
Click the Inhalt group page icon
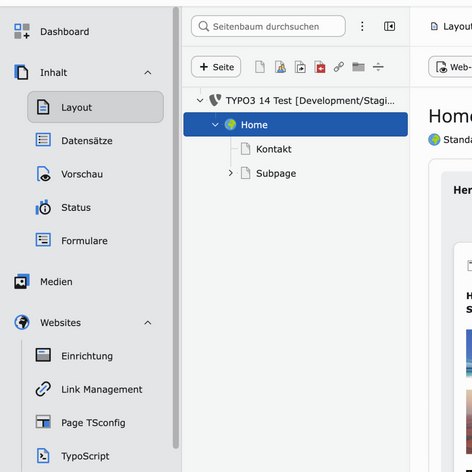point(22,72)
